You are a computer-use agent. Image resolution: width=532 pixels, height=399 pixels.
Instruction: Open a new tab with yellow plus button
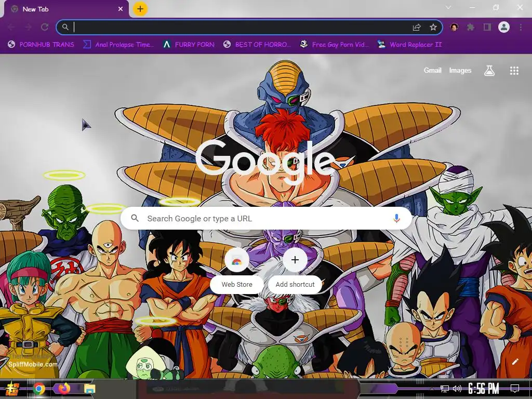(140, 9)
